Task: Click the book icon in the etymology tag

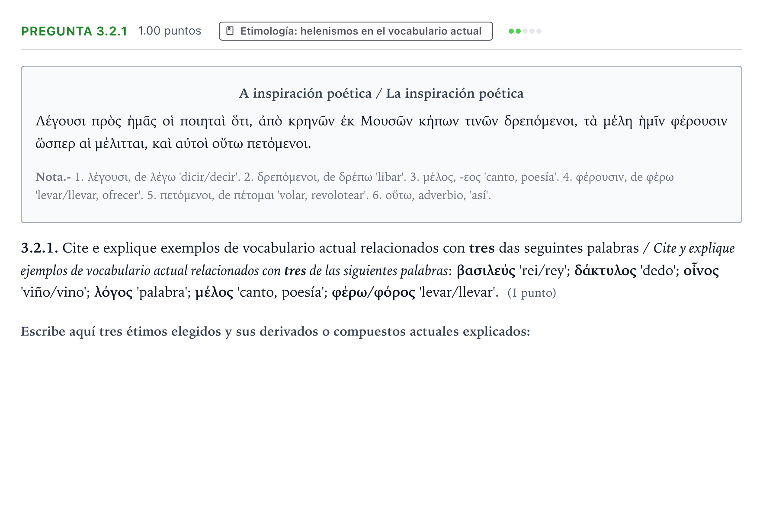Action: (x=230, y=31)
